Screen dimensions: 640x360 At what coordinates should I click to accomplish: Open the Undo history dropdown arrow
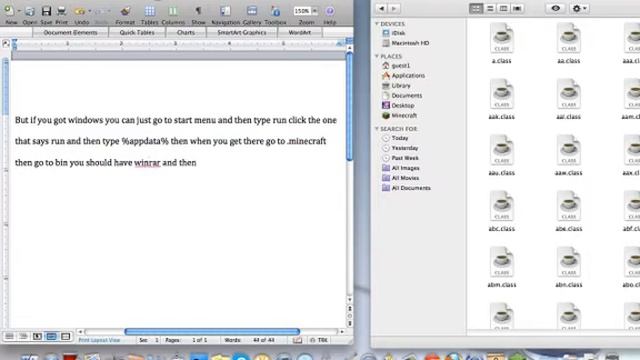[89, 11]
